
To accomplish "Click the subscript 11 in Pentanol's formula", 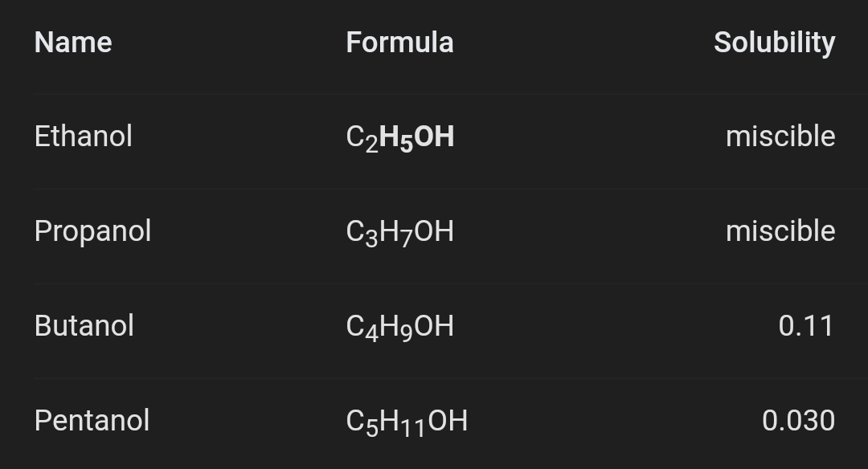I will [x=414, y=428].
